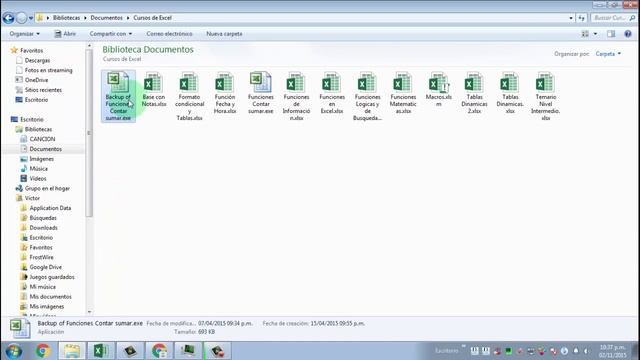Viewport: 640px width, 360px height.
Task: Select Tablas Dinamicas 2.xlsx file
Action: click(x=474, y=93)
